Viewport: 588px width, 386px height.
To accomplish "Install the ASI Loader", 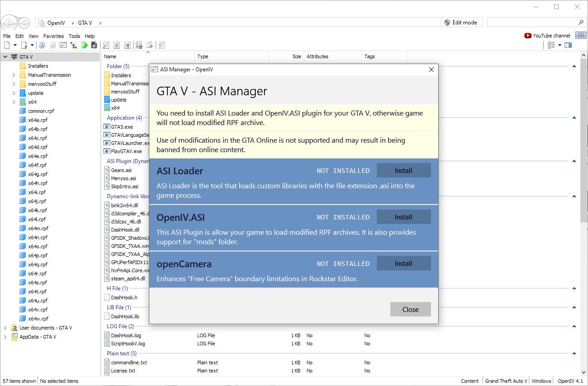I will [x=403, y=170].
